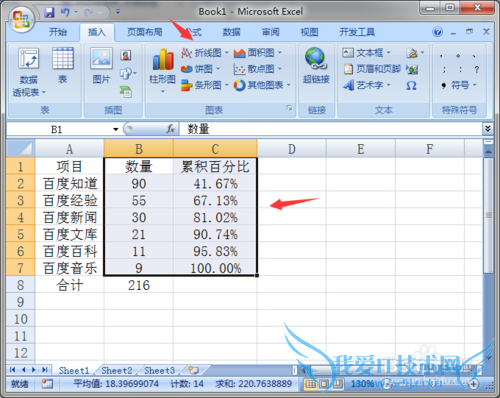This screenshot has height=398, width=500.
Task: Click macro record icon in status bar
Action: (47, 384)
